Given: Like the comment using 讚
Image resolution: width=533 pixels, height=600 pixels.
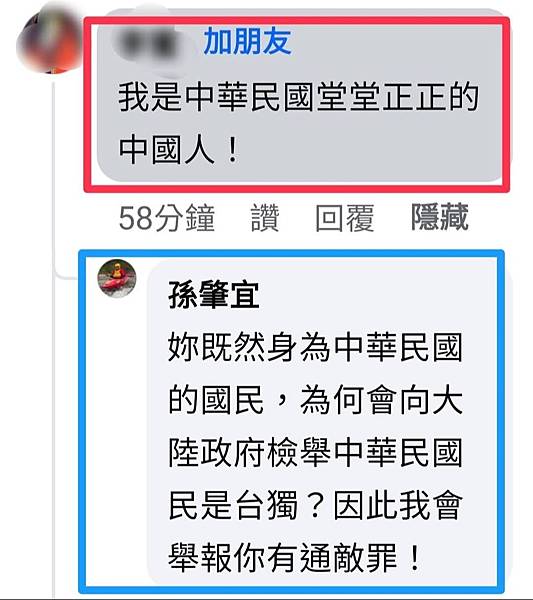Looking at the screenshot, I should pyautogui.click(x=265, y=217).
